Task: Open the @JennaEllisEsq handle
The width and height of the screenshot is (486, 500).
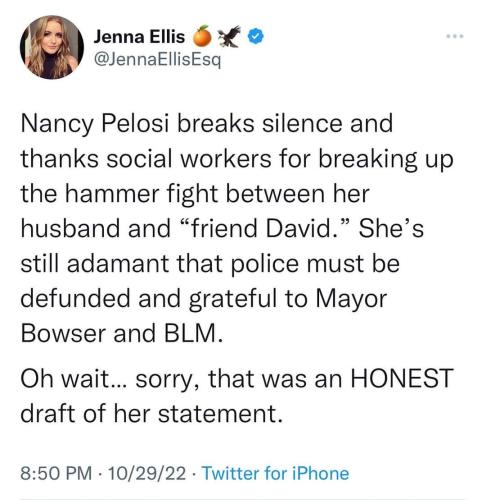Action: coord(157,60)
